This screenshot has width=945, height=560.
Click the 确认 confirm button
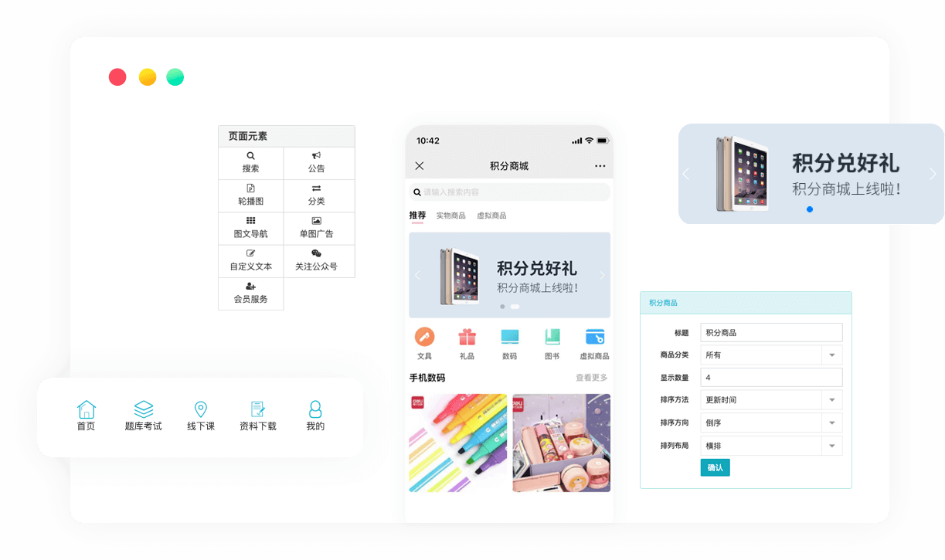point(715,467)
